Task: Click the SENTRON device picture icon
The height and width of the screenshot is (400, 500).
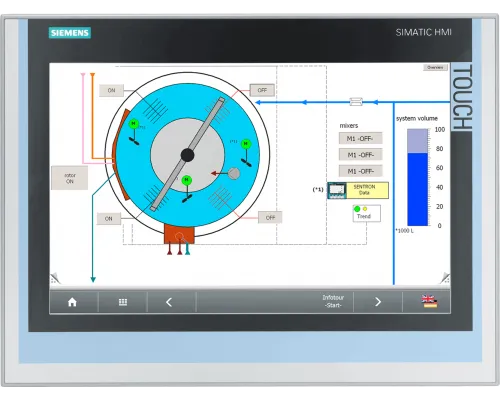Action: 337,190
